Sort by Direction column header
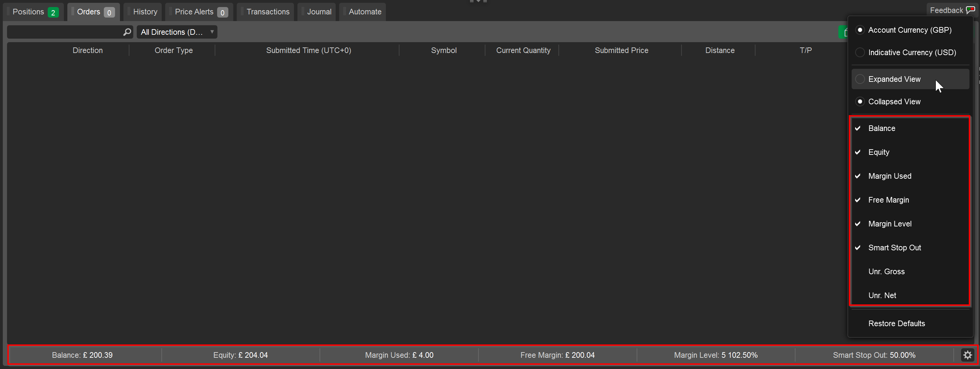Screen dimensions: 980x369 point(87,50)
